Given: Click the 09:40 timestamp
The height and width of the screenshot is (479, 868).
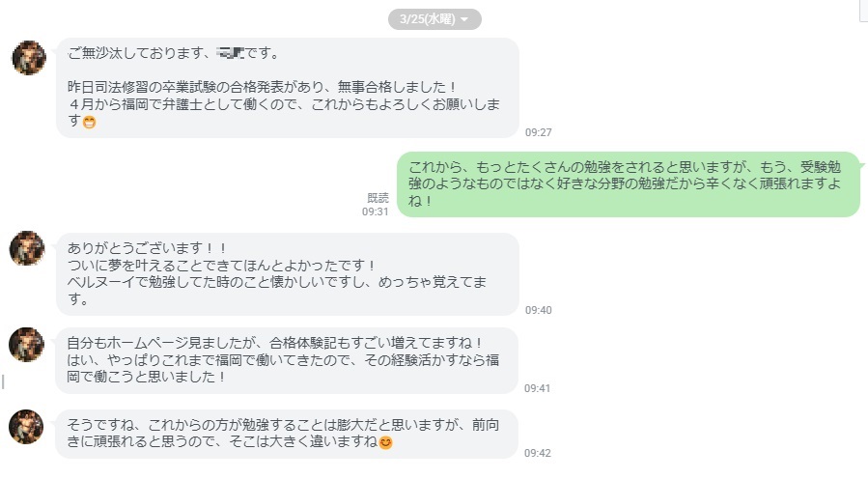Looking at the screenshot, I should coord(538,310).
